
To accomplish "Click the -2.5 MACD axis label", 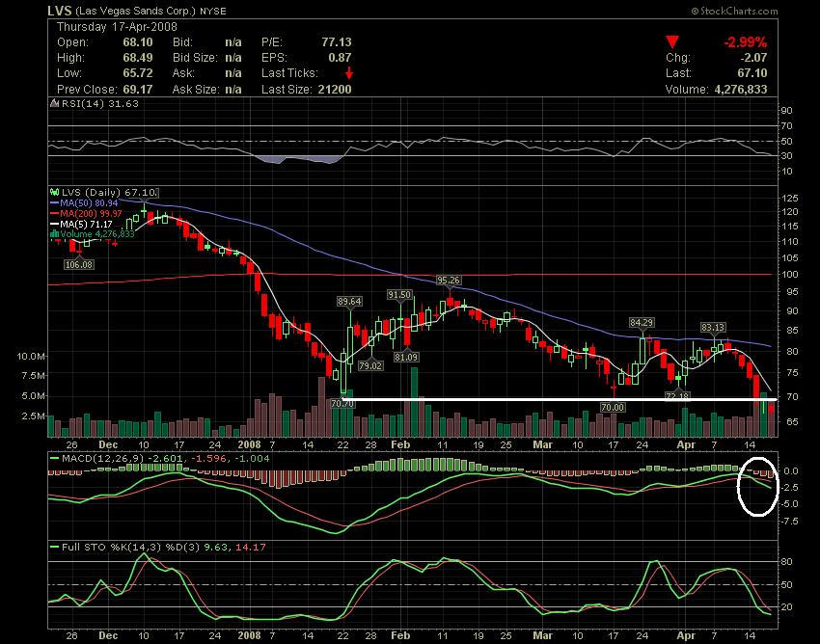I will [x=790, y=488].
